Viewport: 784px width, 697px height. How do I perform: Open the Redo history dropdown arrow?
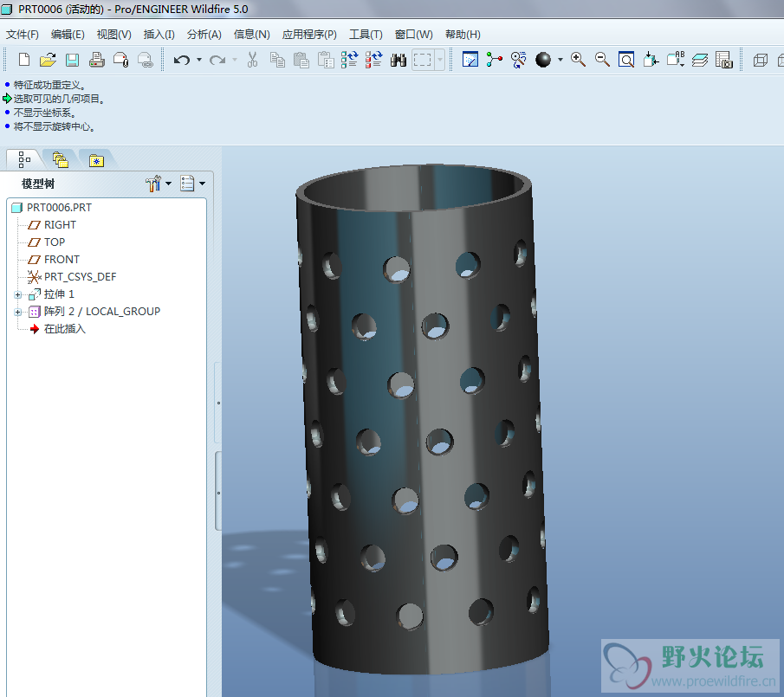(x=235, y=60)
